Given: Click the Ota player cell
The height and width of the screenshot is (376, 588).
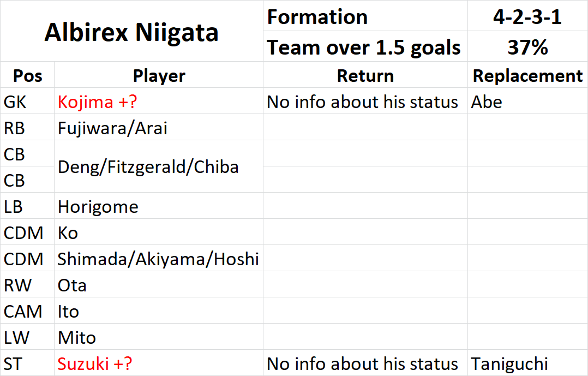Looking at the screenshot, I should (x=159, y=285).
